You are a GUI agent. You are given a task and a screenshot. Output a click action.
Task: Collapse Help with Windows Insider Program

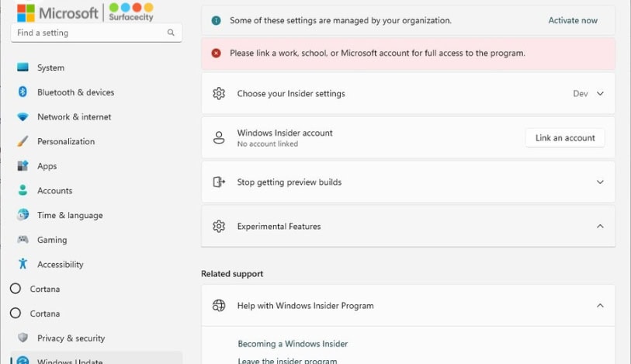[600, 306]
